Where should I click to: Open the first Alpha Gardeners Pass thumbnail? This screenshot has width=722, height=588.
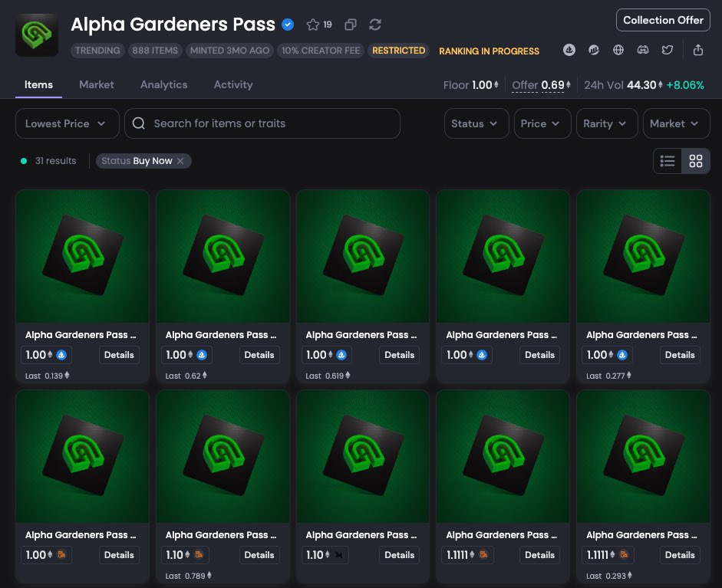(82, 256)
